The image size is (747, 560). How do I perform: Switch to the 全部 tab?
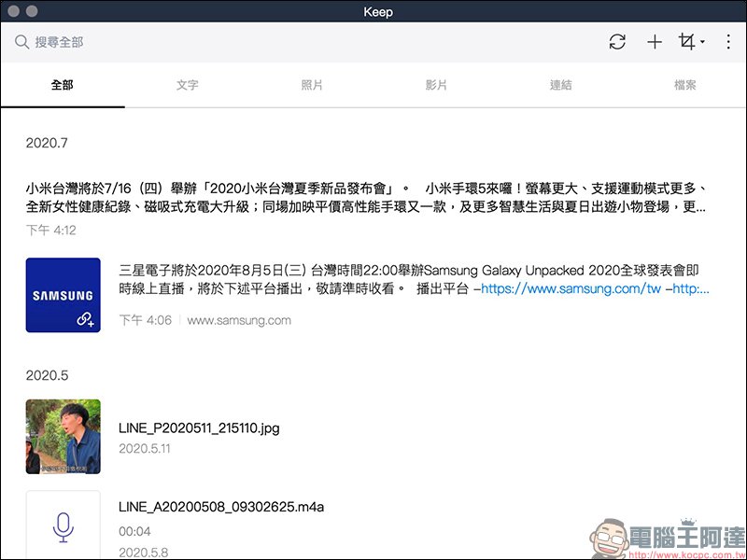63,85
